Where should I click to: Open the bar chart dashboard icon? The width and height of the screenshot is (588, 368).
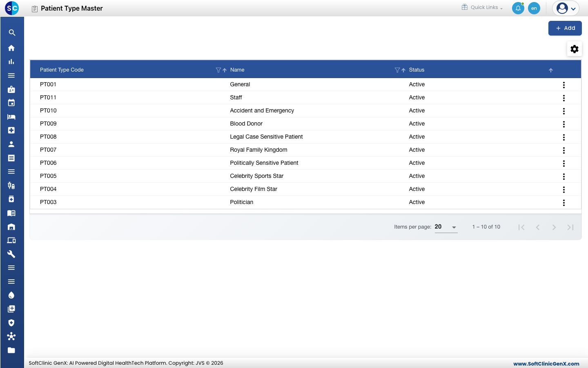(11, 62)
